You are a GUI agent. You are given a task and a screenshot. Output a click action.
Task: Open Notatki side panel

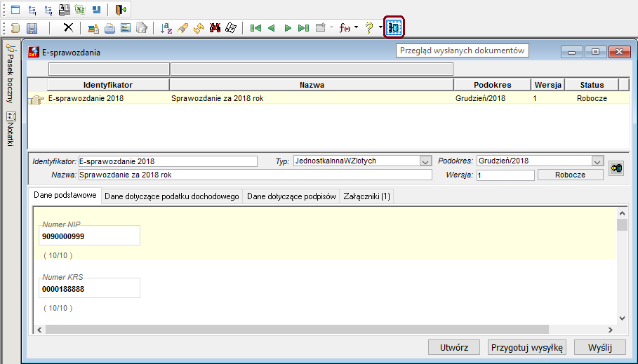click(x=11, y=128)
